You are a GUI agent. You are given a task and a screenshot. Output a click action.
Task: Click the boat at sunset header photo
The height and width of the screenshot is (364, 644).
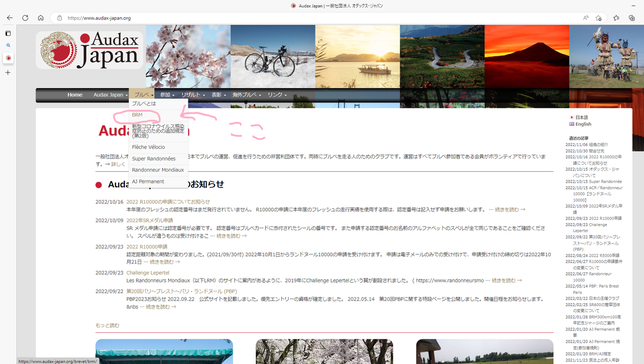[x=357, y=56]
